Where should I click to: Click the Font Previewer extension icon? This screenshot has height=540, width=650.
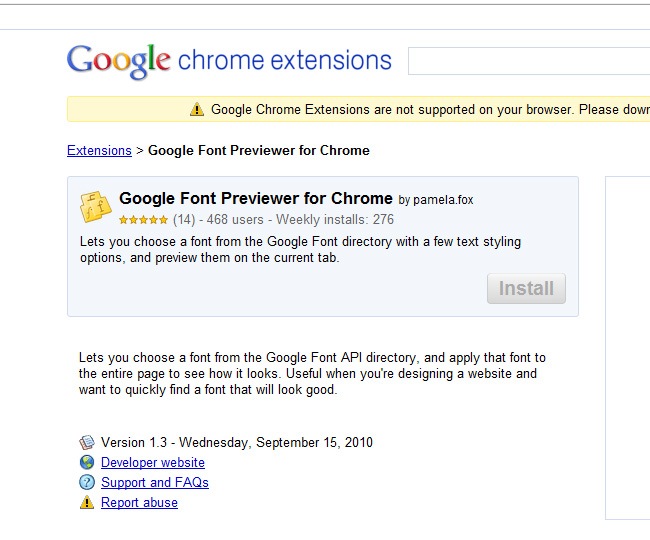(96, 205)
